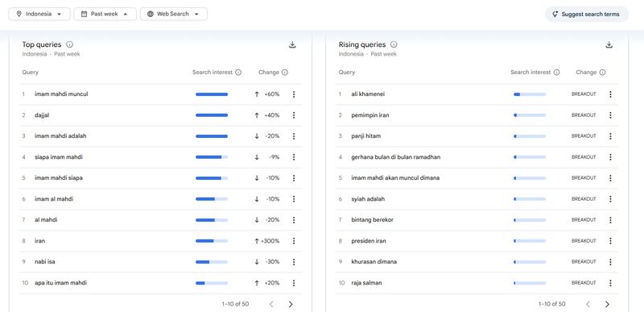Click the panji hitam query
The height and width of the screenshot is (312, 644).
click(x=366, y=136)
